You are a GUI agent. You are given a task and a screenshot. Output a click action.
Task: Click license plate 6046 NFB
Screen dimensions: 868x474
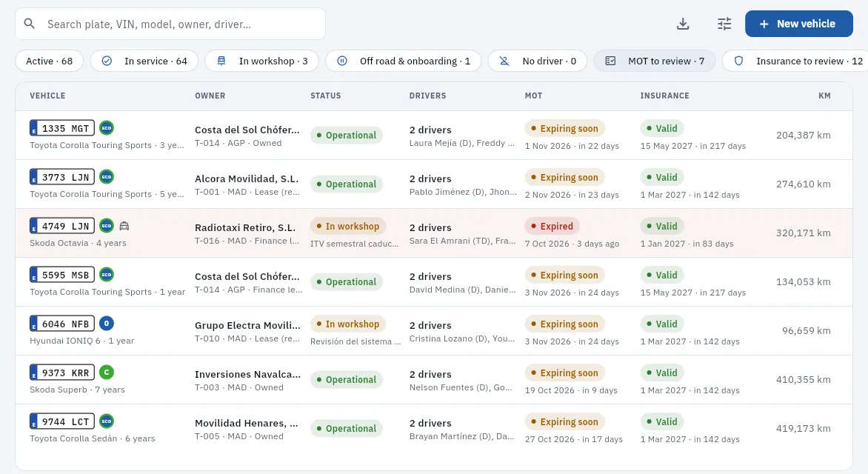click(x=62, y=324)
